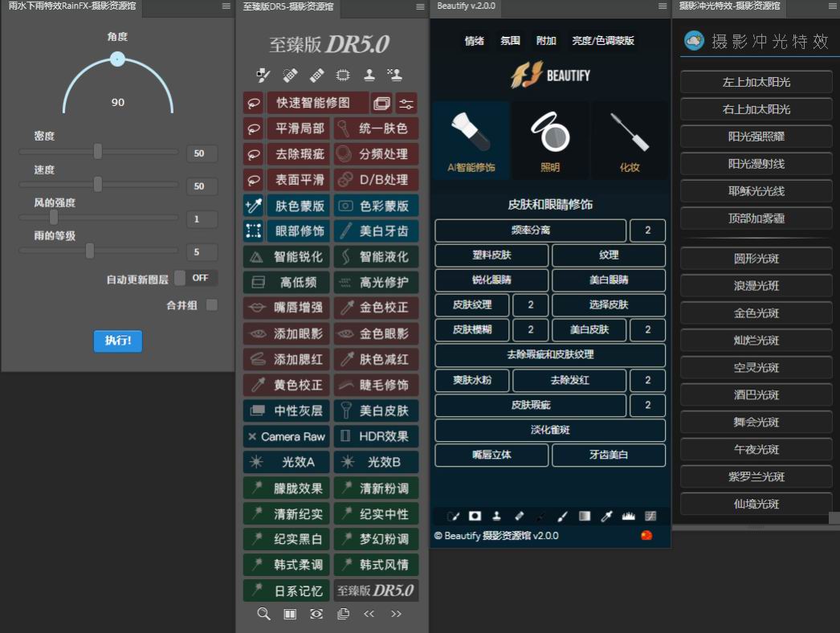
Task: Click the copy layers icon at DR5 bottom
Action: coord(343,614)
